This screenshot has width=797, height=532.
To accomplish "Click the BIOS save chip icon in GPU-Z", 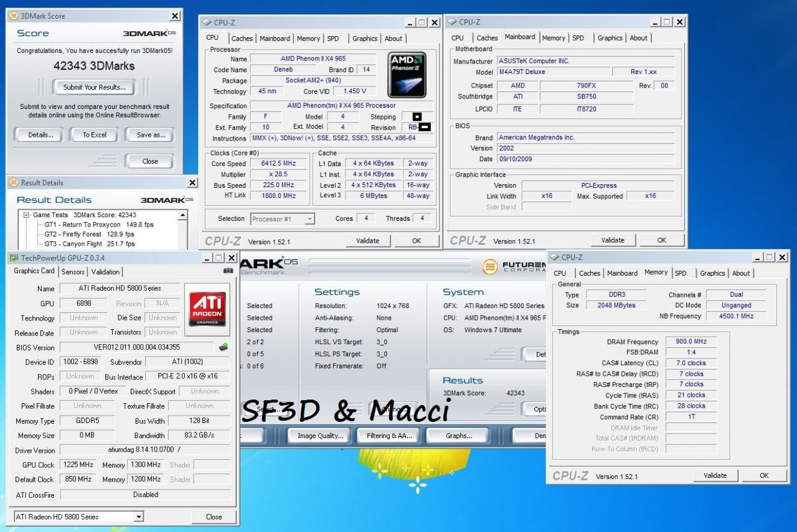I will pos(224,347).
